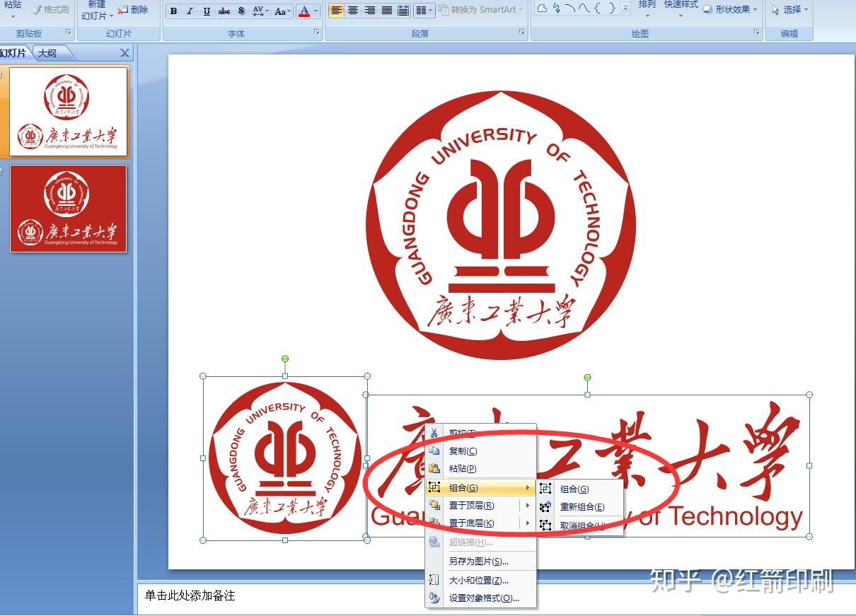Open the Arrange (排列) dropdown
This screenshot has width=856, height=616.
pos(647,8)
